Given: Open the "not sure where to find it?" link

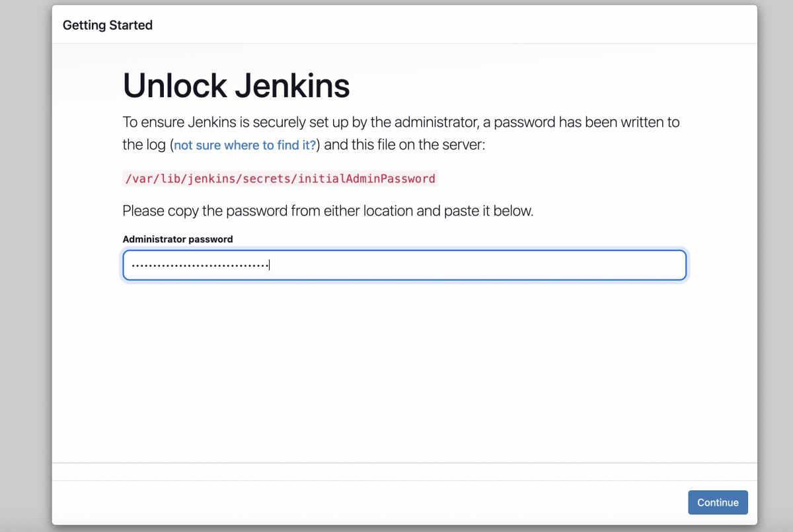Looking at the screenshot, I should 245,145.
